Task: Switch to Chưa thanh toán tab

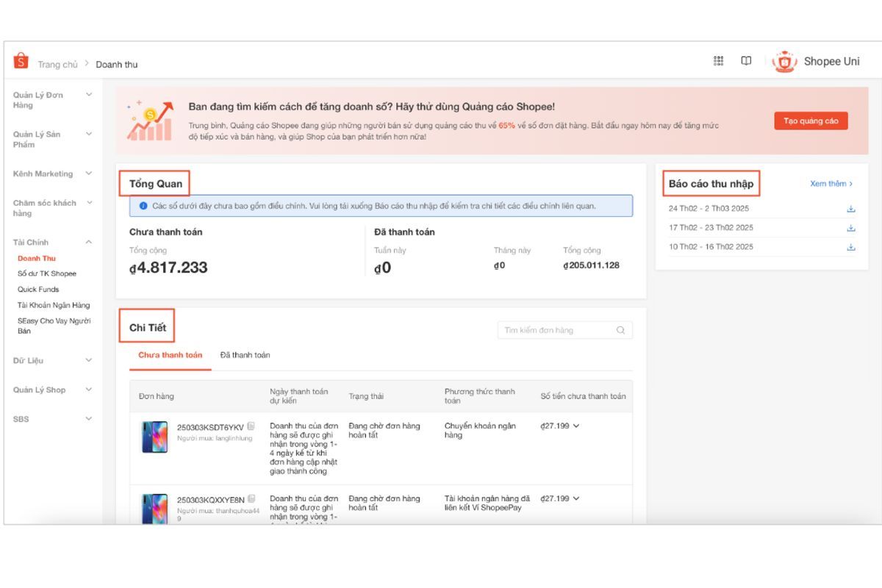Action: (171, 355)
